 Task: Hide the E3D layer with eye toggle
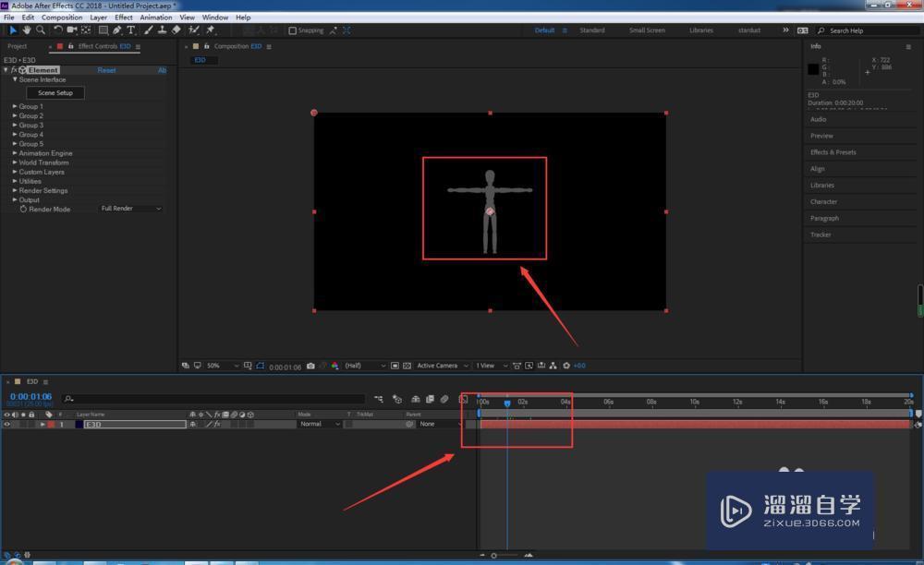pyautogui.click(x=6, y=424)
